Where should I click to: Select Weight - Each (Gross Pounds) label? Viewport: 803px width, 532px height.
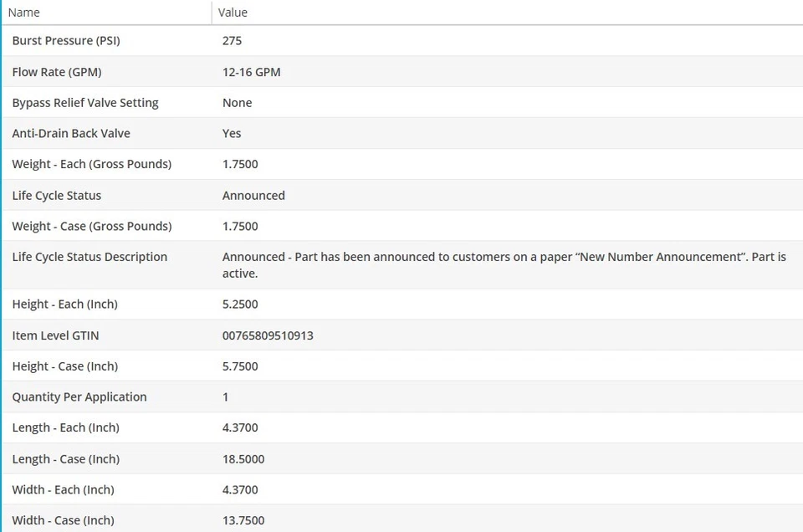point(92,165)
